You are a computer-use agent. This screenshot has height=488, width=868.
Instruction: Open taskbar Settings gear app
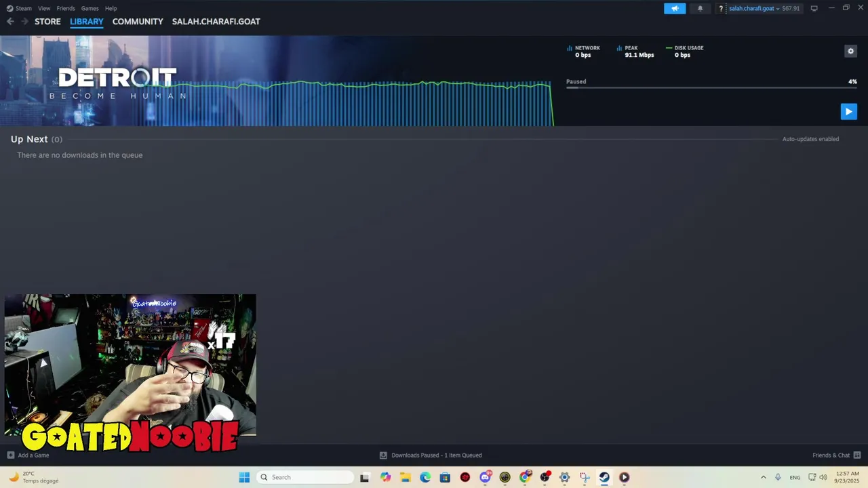pos(564,477)
